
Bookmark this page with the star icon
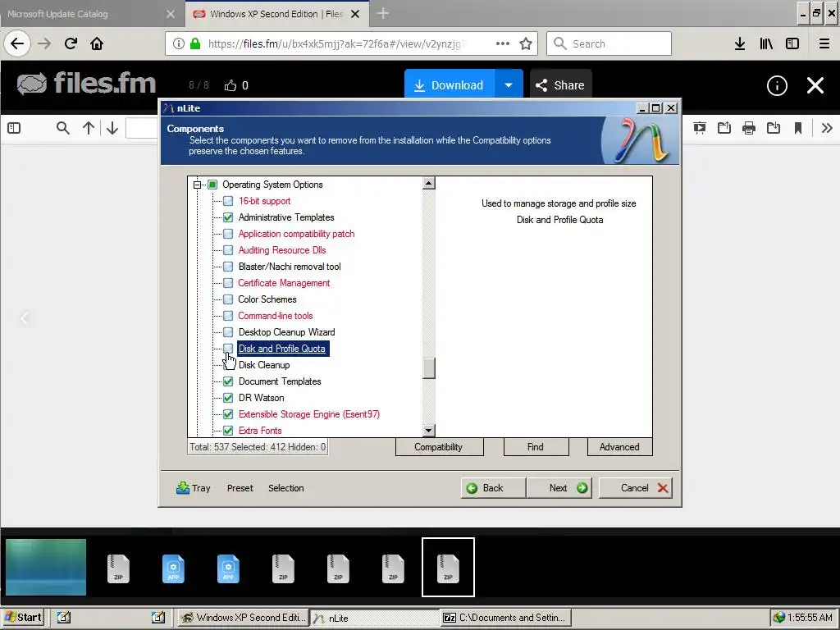point(526,43)
